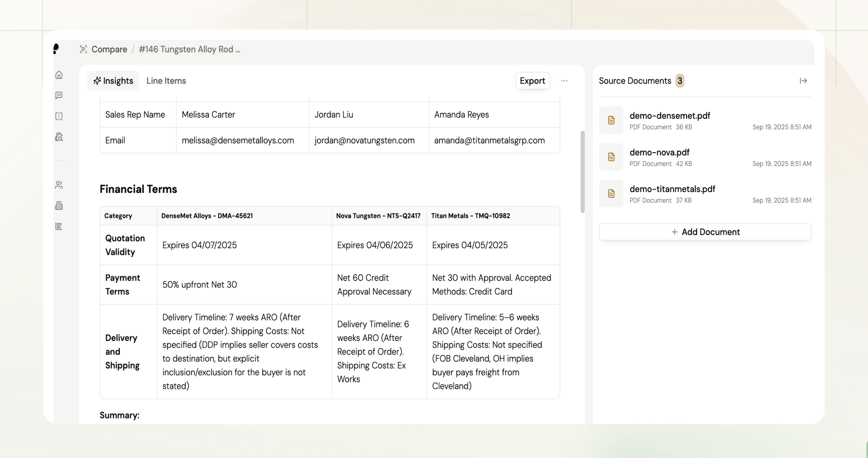Open the three-dot more options menu
The image size is (868, 458).
(564, 81)
